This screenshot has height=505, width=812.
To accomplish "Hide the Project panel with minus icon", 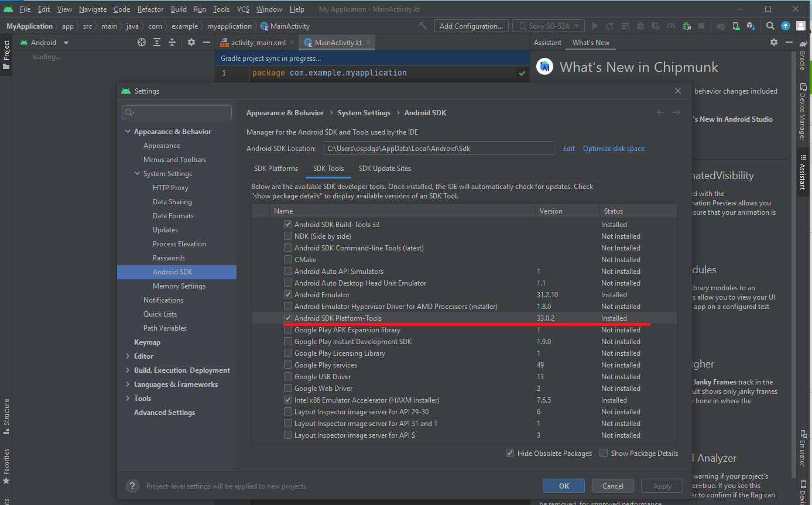I will pos(207,42).
